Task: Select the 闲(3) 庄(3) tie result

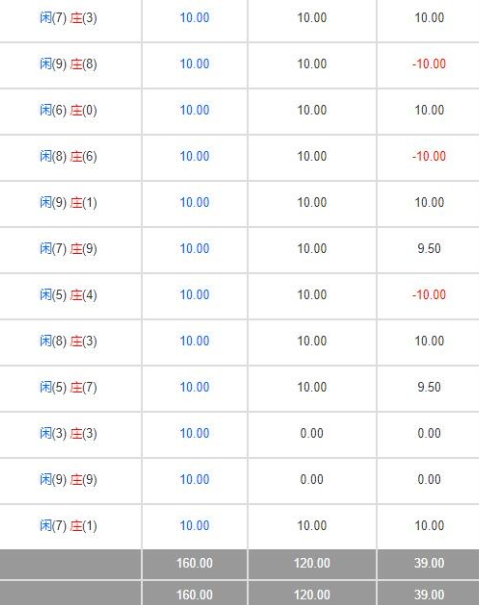Action: coord(68,433)
